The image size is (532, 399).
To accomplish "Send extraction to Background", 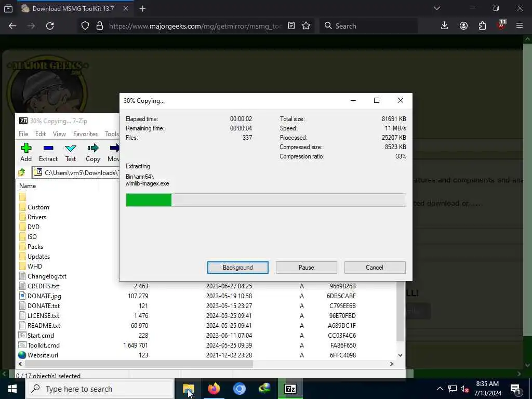I will coord(238,268).
